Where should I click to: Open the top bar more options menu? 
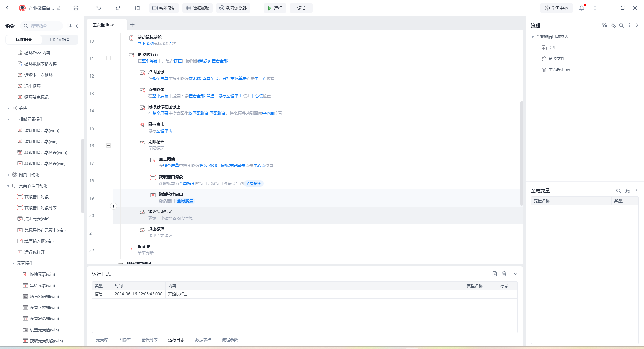tap(595, 8)
